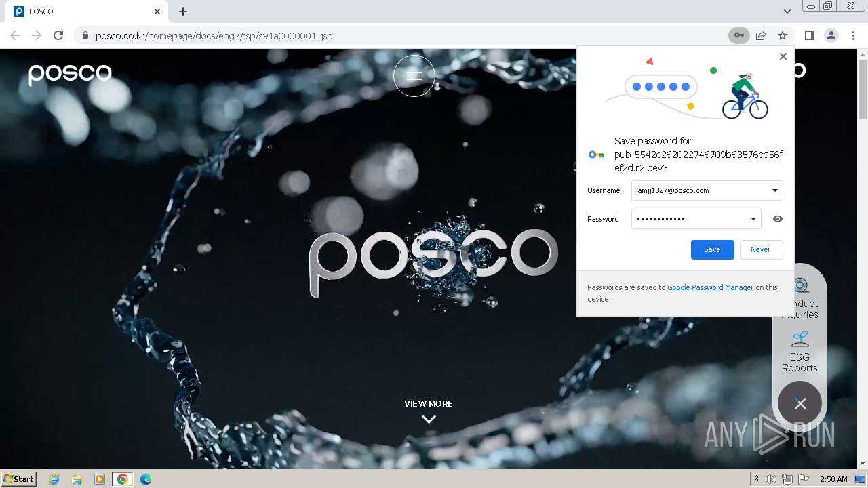Click the Username field

[707, 190]
